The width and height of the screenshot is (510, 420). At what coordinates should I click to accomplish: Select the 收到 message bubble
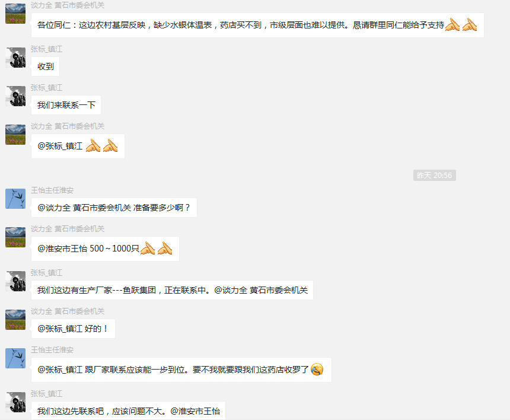coord(45,66)
